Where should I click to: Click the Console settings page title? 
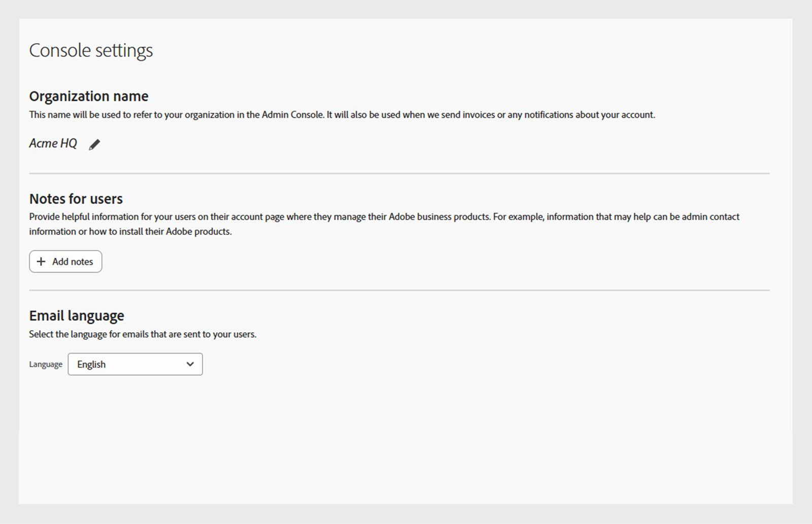(91, 50)
